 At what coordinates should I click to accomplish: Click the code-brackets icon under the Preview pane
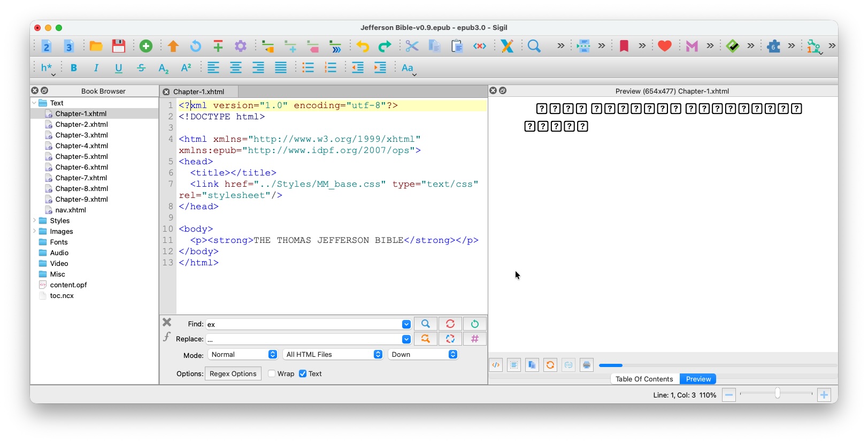[496, 365]
